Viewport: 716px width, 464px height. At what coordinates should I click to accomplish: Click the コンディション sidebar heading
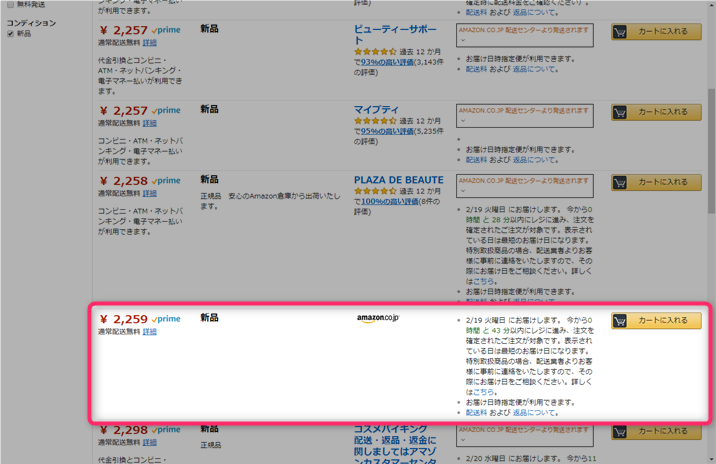click(32, 23)
